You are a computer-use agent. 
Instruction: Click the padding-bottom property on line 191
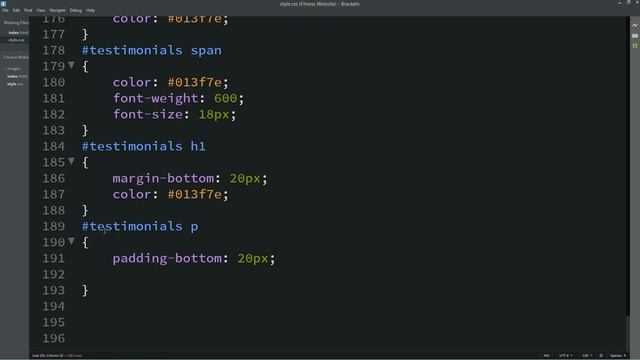(167, 258)
